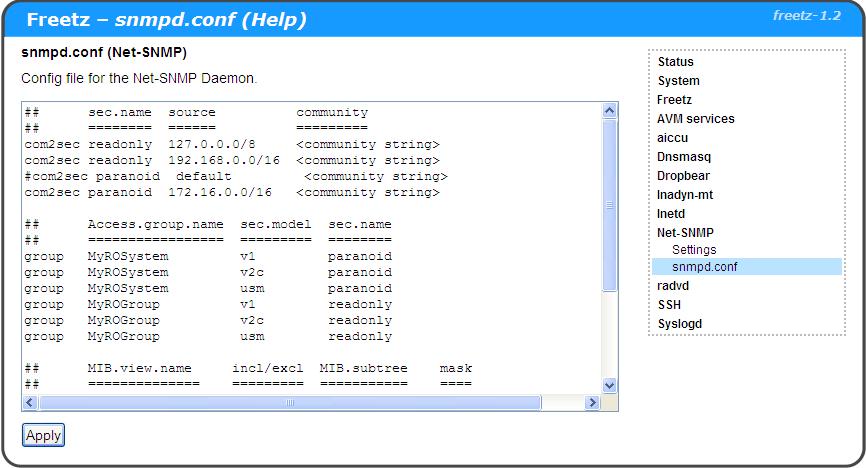Screen dimensions: 866x468
Task: Open AVM services in the sidebar
Action: (x=696, y=119)
